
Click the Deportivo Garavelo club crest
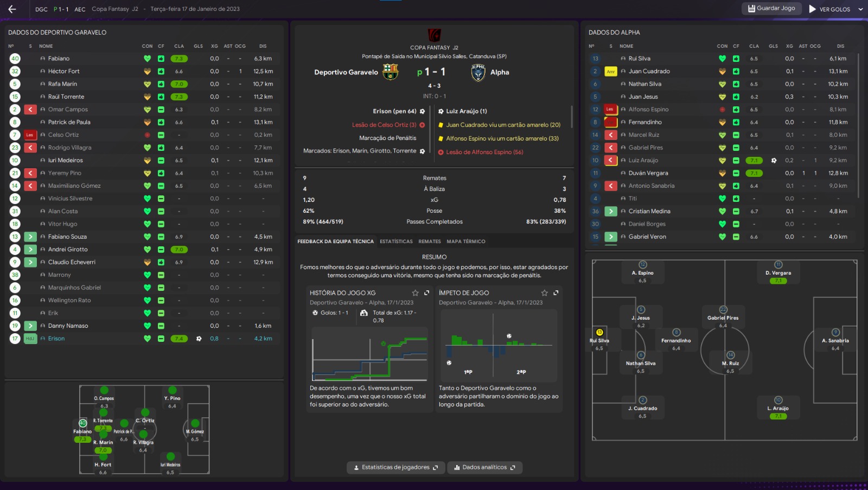[390, 72]
